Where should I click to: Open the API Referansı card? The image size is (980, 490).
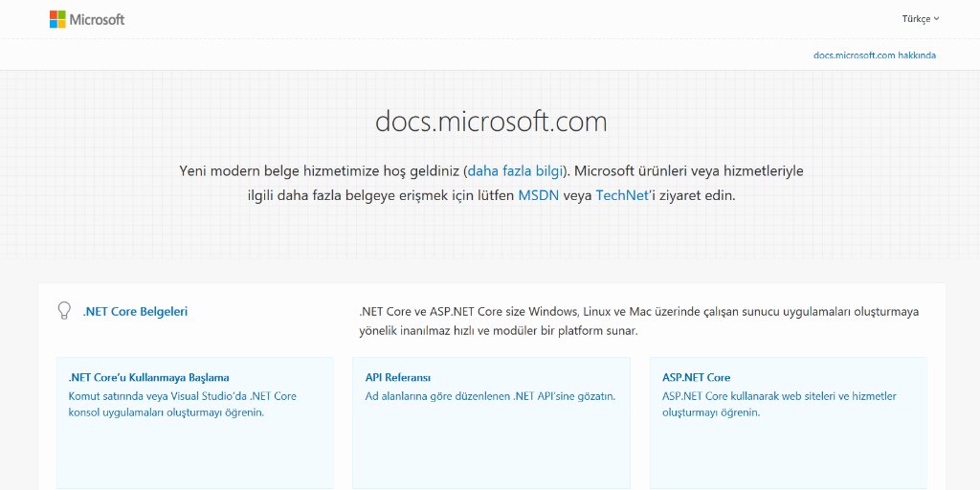[x=491, y=423]
